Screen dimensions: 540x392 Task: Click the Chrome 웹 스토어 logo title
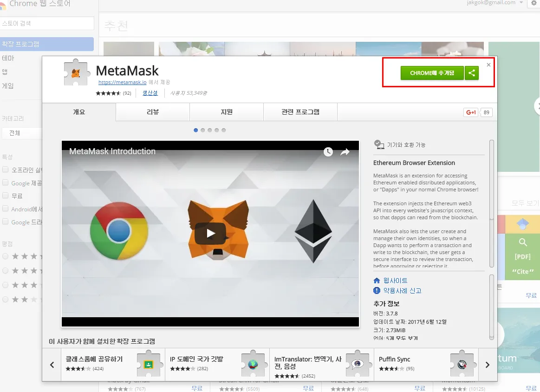click(x=39, y=3)
